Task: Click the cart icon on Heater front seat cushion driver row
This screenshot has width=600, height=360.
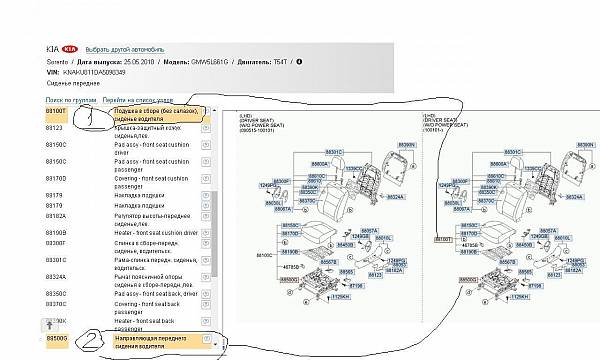Action: tap(206, 233)
